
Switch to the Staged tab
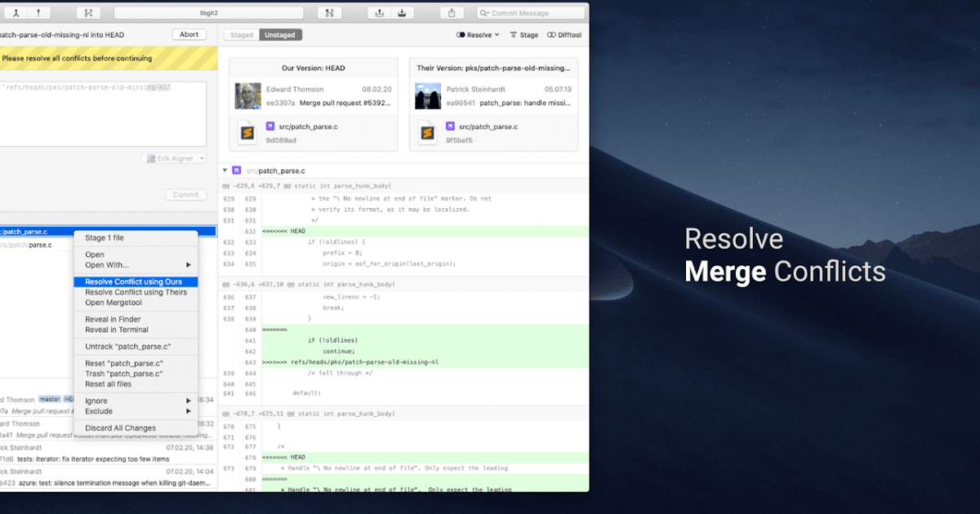(242, 35)
